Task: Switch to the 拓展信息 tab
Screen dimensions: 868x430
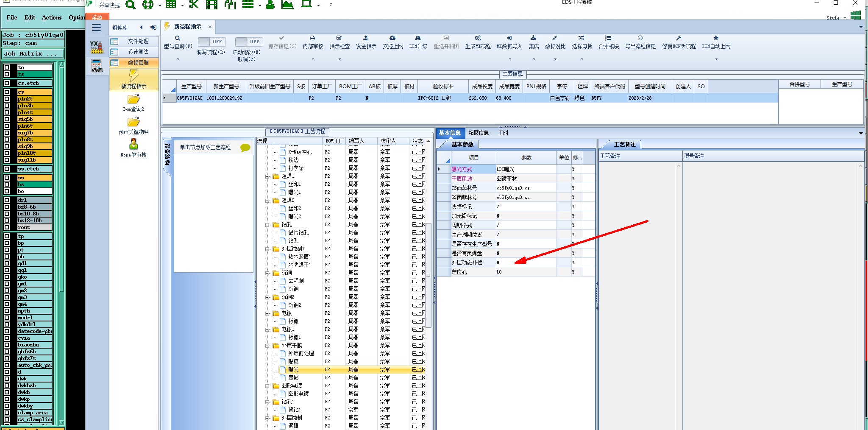Action: (x=479, y=133)
